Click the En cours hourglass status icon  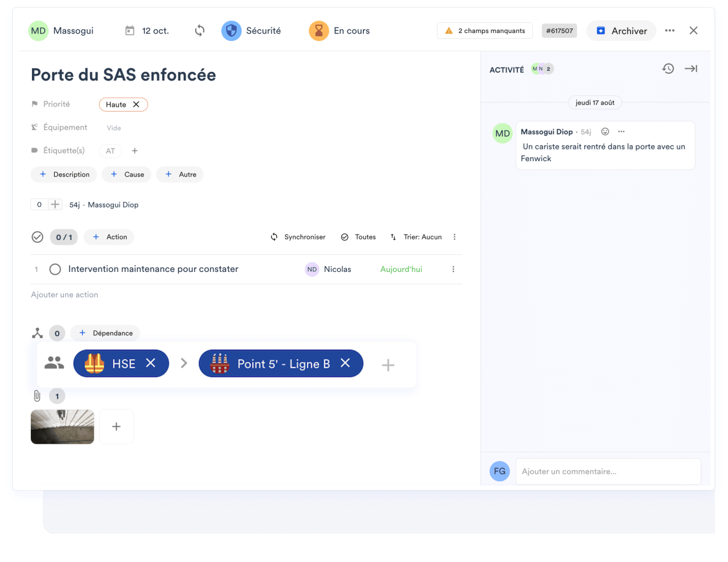(x=318, y=30)
